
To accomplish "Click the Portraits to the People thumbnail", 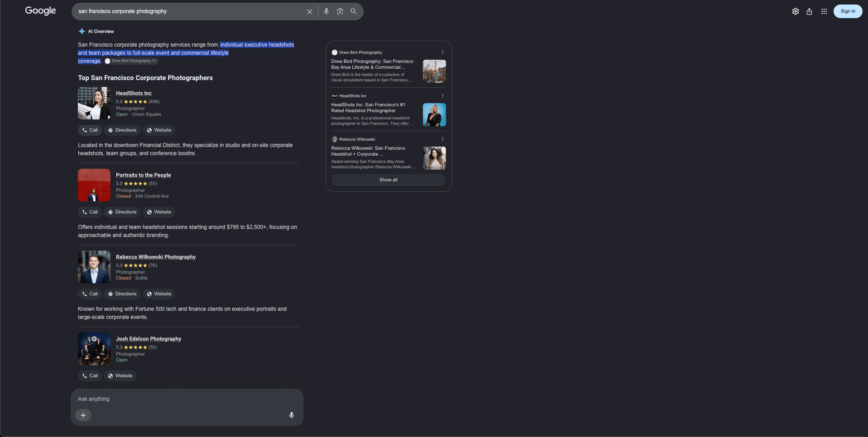I will [94, 185].
